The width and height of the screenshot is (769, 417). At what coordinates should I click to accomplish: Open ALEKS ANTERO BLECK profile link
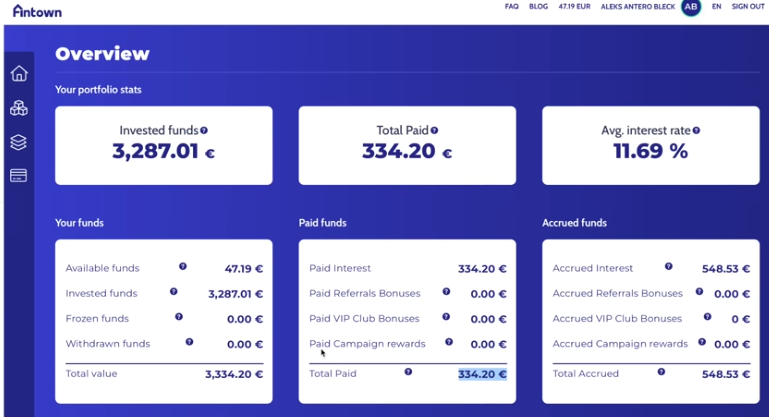point(638,6)
